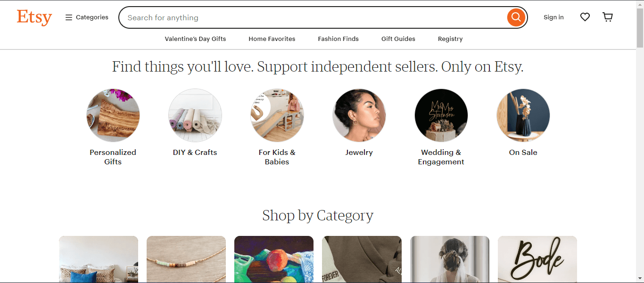The height and width of the screenshot is (283, 644).
Task: Open the Bode wooden sign category thumbnail
Action: pyautogui.click(x=537, y=259)
